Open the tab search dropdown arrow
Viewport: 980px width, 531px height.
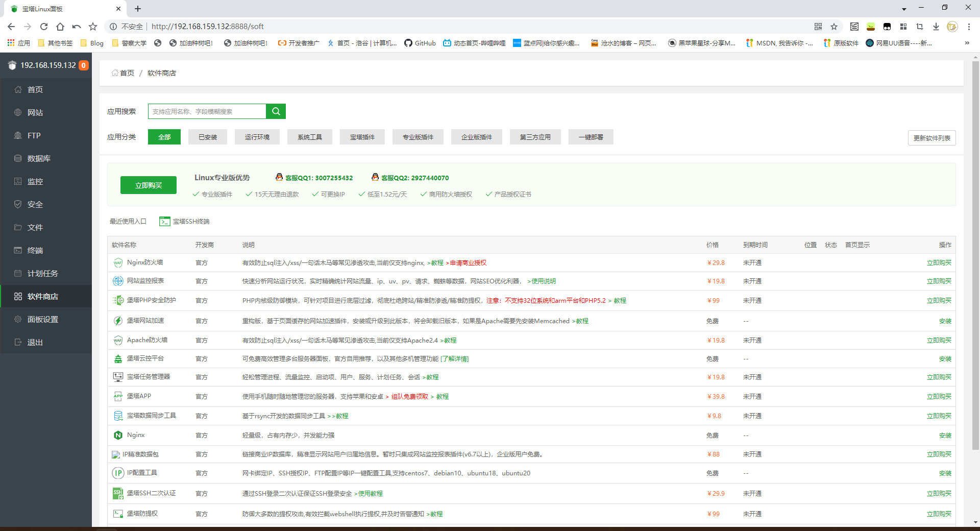(904, 9)
